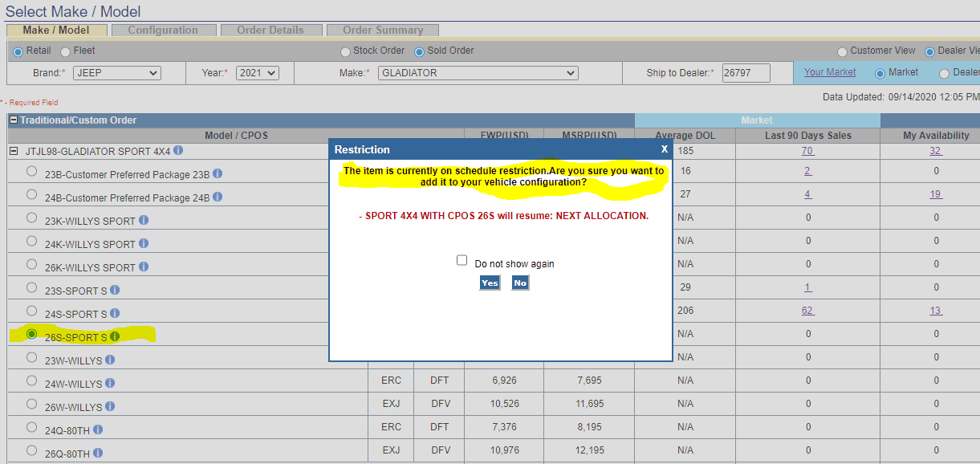This screenshot has height=464, width=980.
Task: Show info for 24K-WILLYS SPORT
Action: (x=144, y=243)
